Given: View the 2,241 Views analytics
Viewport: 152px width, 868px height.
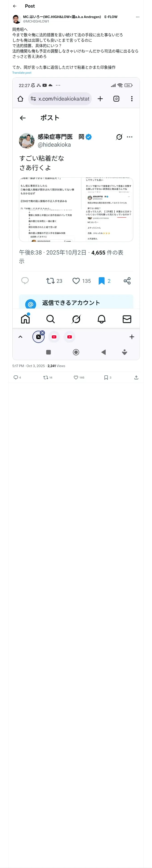Looking at the screenshot, I should [x=56, y=366].
